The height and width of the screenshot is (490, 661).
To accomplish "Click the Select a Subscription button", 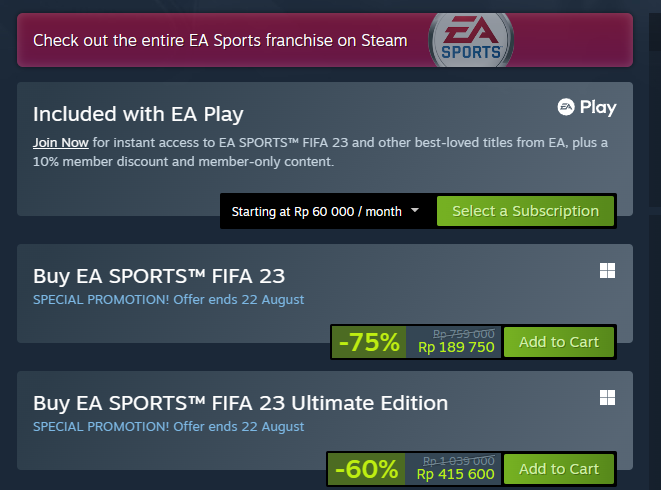I will (525, 211).
